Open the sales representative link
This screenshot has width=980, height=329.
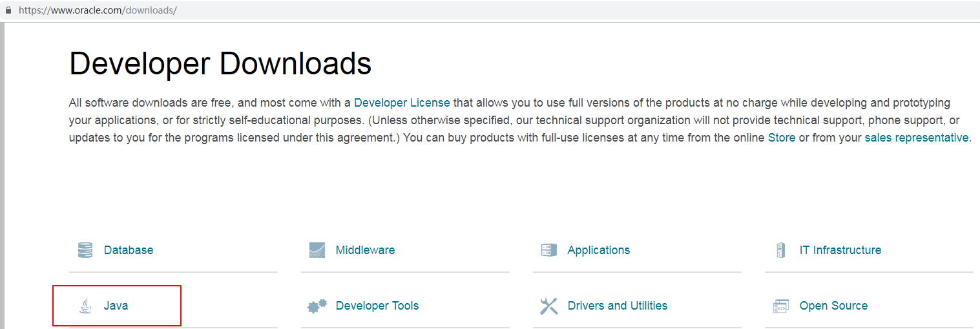pos(917,138)
